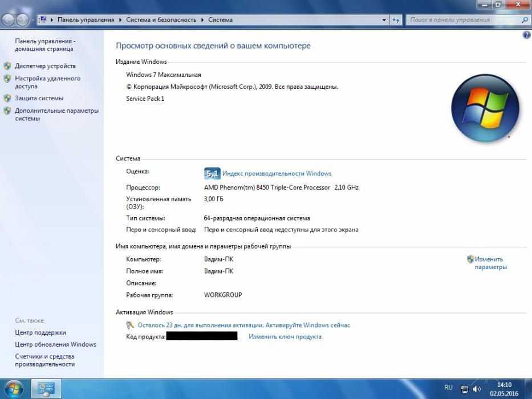Open Дополнительные параметры системы link
The image size is (532, 399).
pyautogui.click(x=56, y=115)
